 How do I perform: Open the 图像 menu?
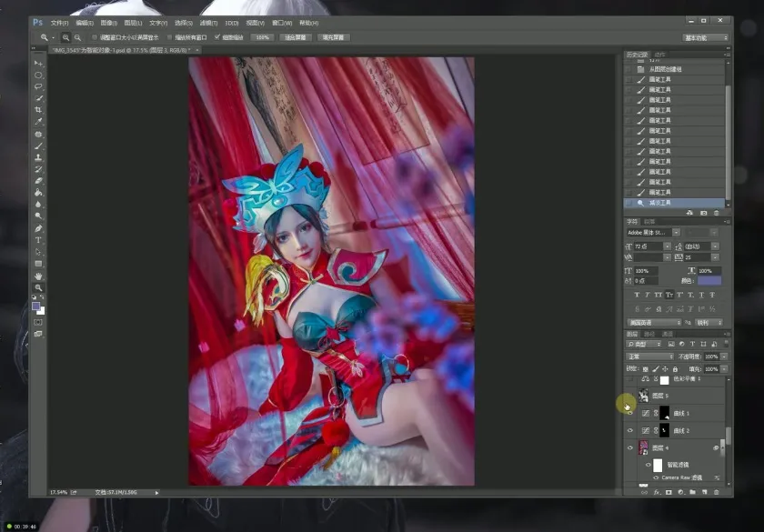point(108,22)
